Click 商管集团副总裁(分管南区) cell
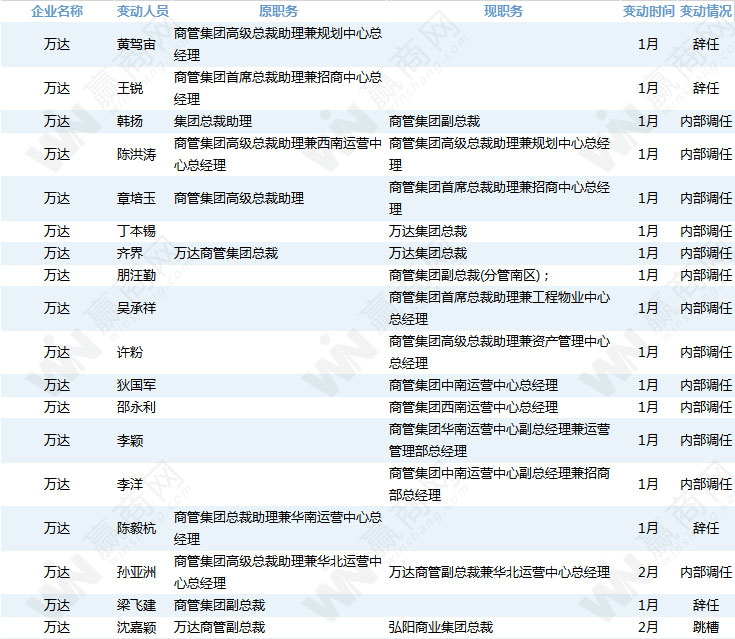Viewport: 735px width, 639px height. tap(469, 275)
